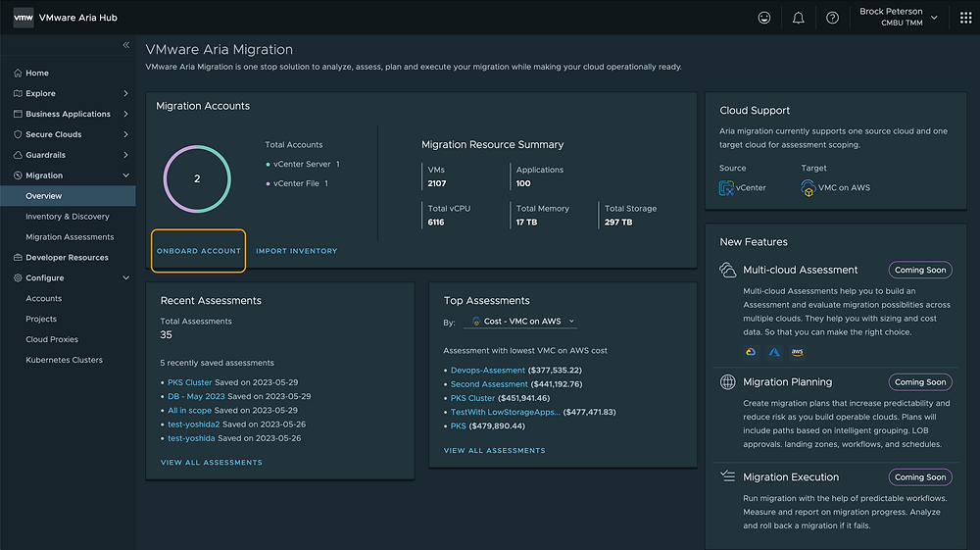Screen dimensions: 980x550
Task: Click the VMware logo icon
Action: pos(24,18)
